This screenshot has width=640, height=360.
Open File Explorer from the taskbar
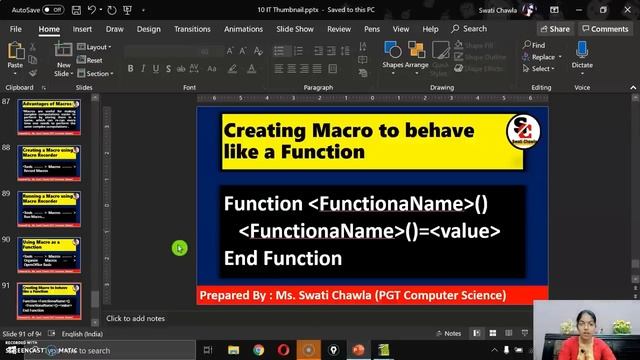[x=233, y=350]
